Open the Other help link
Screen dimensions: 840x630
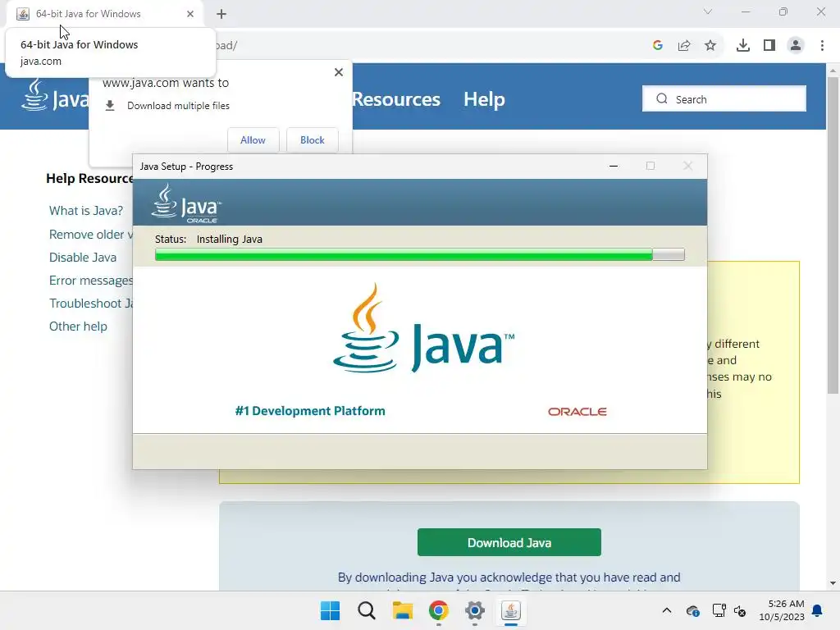[78, 326]
